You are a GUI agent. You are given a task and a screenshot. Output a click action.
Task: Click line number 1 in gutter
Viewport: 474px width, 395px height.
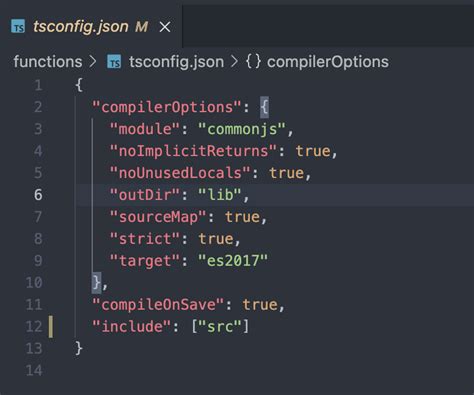(x=38, y=85)
